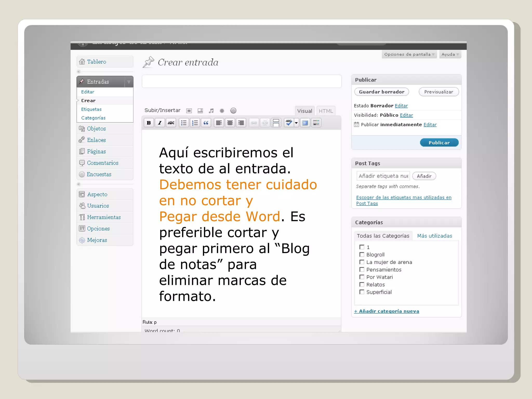This screenshot has height=399, width=532.
Task: Check the Pensamientos category
Action: [362, 269]
